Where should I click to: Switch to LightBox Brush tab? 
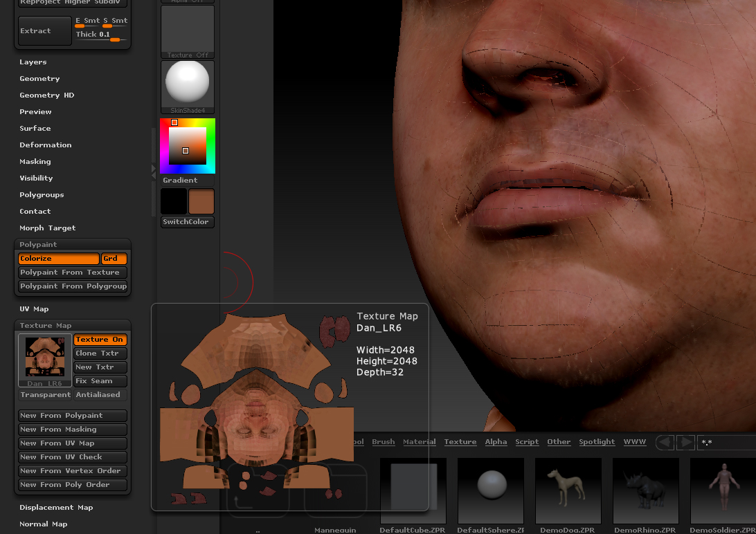tap(384, 442)
